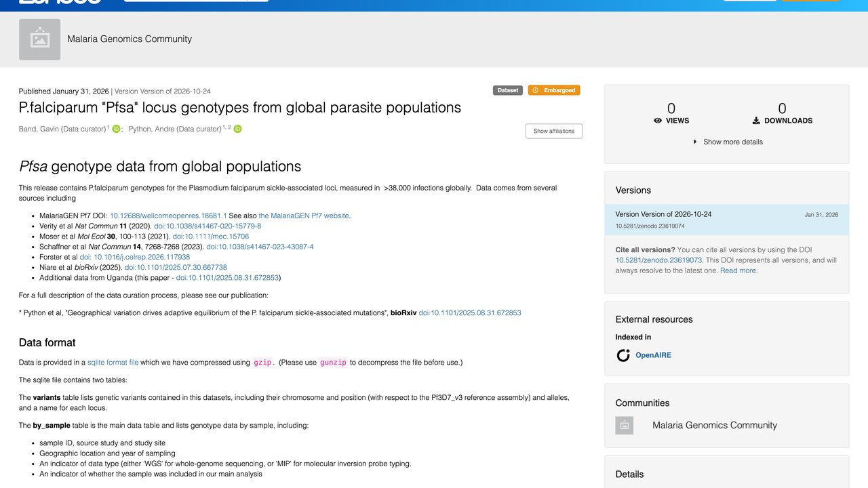
Task: Expand Show more details for statistics
Action: click(x=728, y=142)
